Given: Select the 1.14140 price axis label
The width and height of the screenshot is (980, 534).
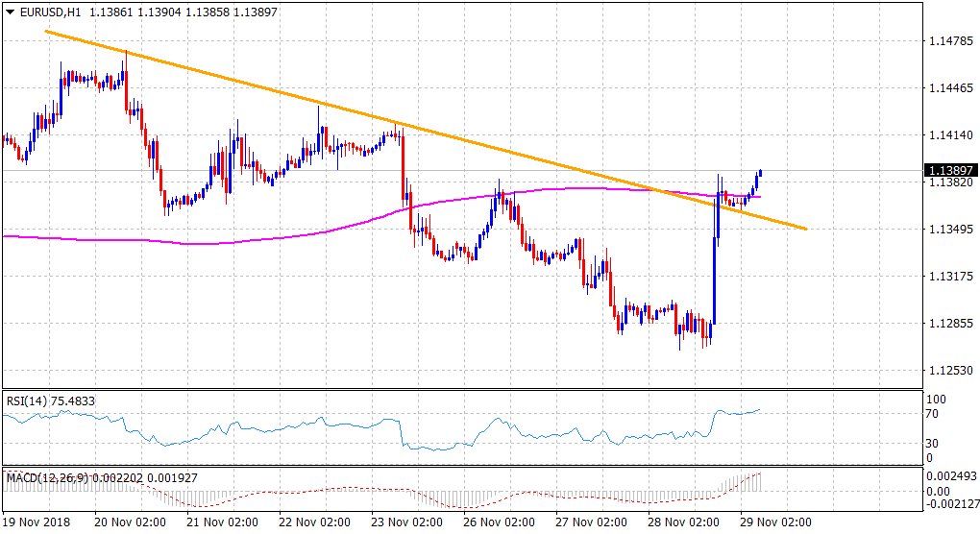Looking at the screenshot, I should tap(950, 135).
